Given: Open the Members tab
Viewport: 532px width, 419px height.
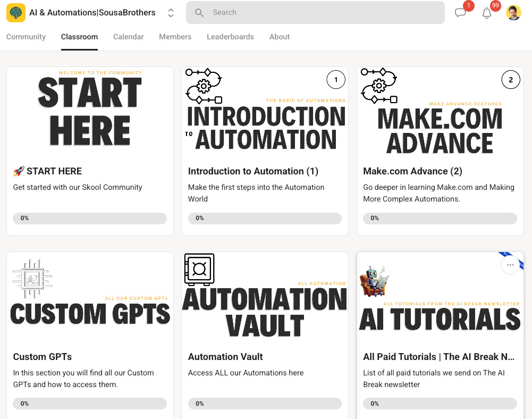Looking at the screenshot, I should pyautogui.click(x=175, y=37).
